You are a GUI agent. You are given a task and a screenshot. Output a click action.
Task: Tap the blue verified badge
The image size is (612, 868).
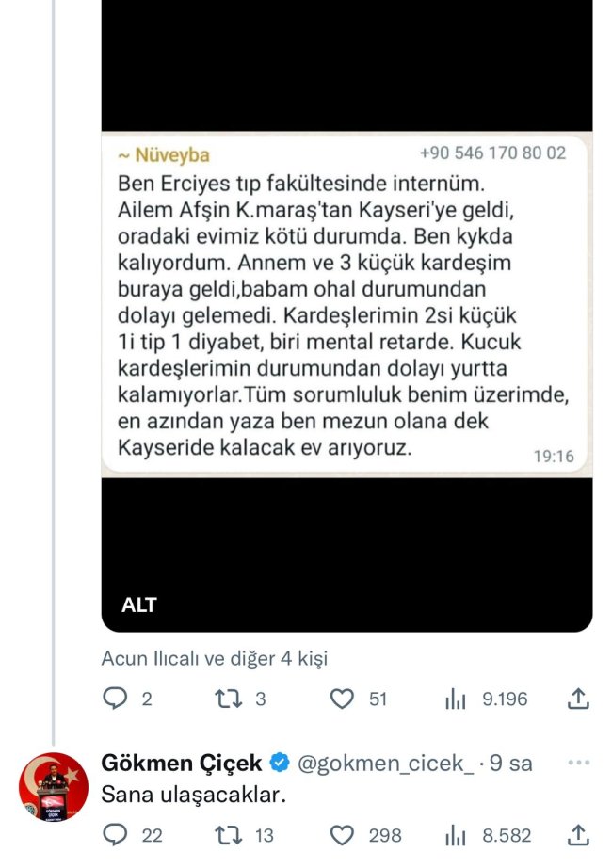(280, 763)
